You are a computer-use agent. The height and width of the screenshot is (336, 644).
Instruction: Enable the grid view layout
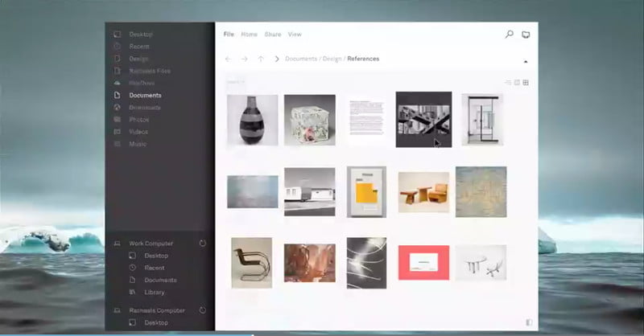pyautogui.click(x=526, y=83)
